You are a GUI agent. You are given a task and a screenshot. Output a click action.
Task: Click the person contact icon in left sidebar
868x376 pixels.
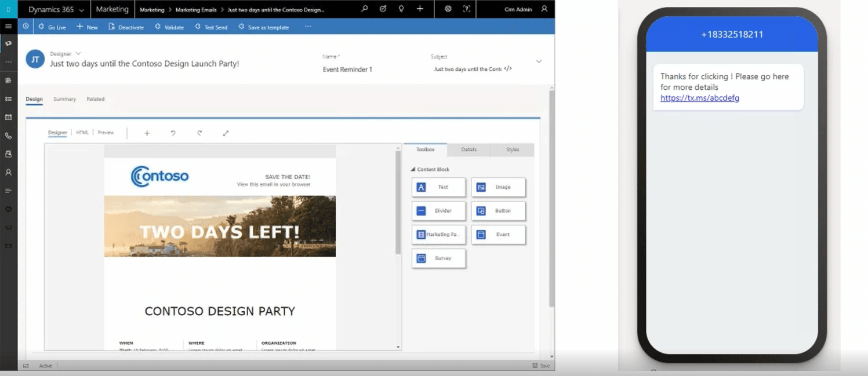pyautogui.click(x=8, y=172)
